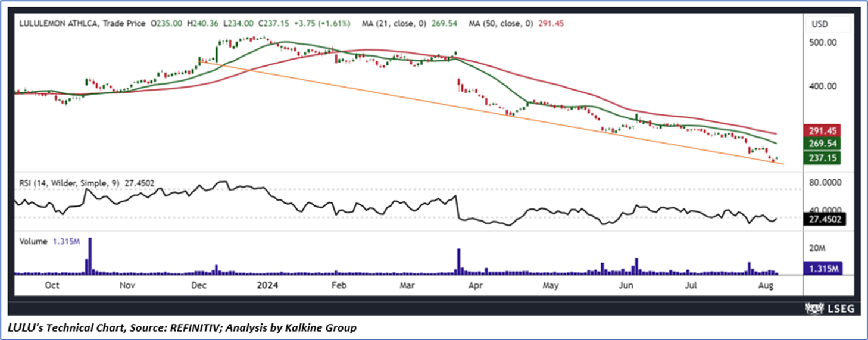The image size is (868, 340).
Task: Click the Oct label on the time axis
Action: tap(52, 285)
